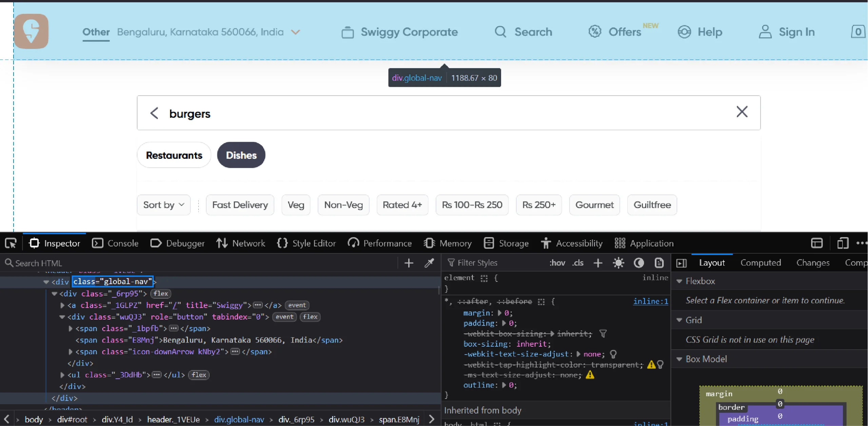
Task: Open the Storage devtools tab
Action: click(506, 243)
